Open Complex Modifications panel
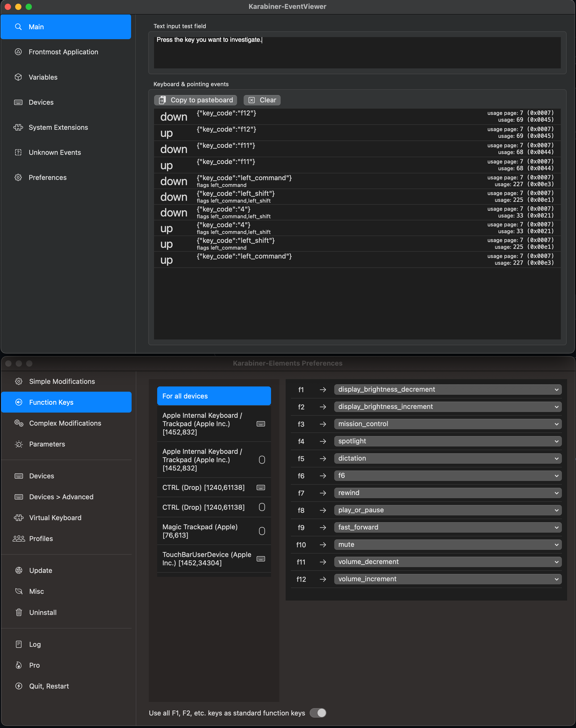Image resolution: width=576 pixels, height=728 pixels. 65,423
